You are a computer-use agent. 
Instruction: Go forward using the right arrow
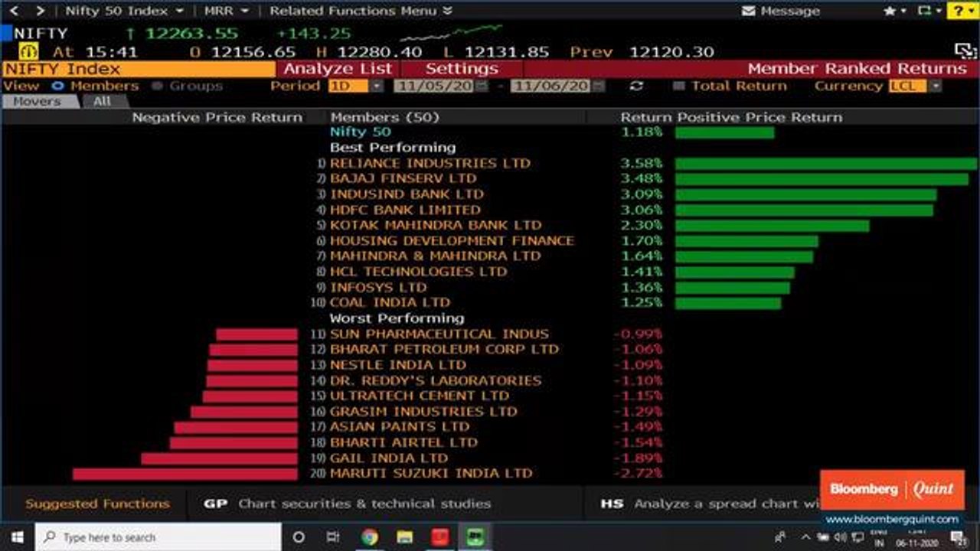[x=40, y=11]
